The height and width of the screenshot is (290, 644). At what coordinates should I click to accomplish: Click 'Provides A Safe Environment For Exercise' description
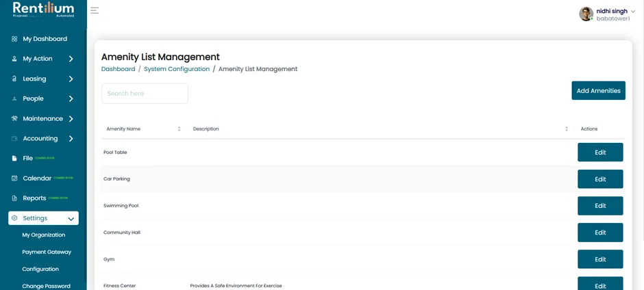coord(236,285)
